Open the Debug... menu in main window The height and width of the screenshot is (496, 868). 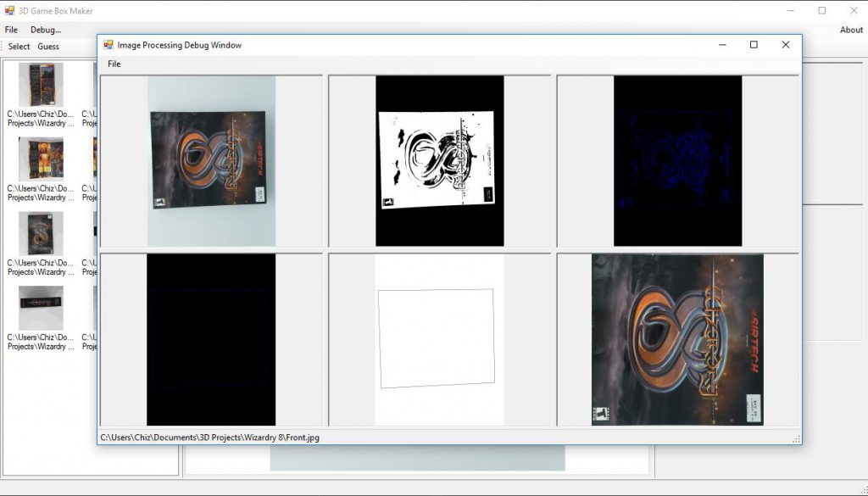pos(46,30)
